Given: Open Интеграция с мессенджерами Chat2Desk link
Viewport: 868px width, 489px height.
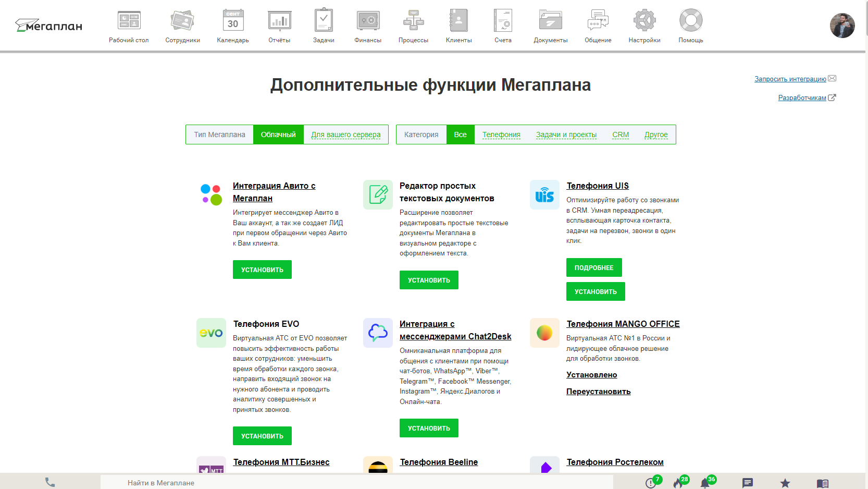Looking at the screenshot, I should coord(455,330).
